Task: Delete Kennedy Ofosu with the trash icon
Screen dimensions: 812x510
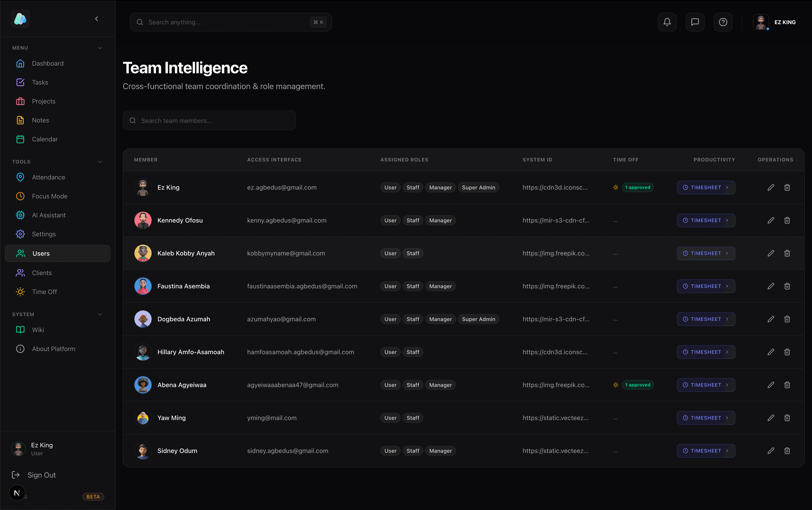Action: 787,221
